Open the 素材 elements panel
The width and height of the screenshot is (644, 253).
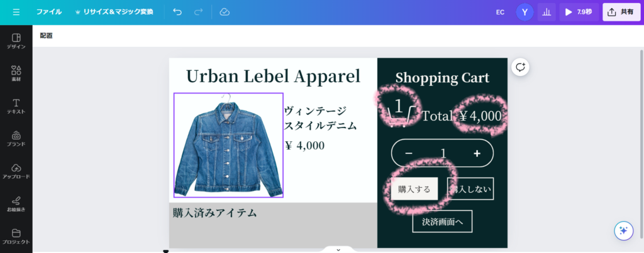pyautogui.click(x=16, y=74)
